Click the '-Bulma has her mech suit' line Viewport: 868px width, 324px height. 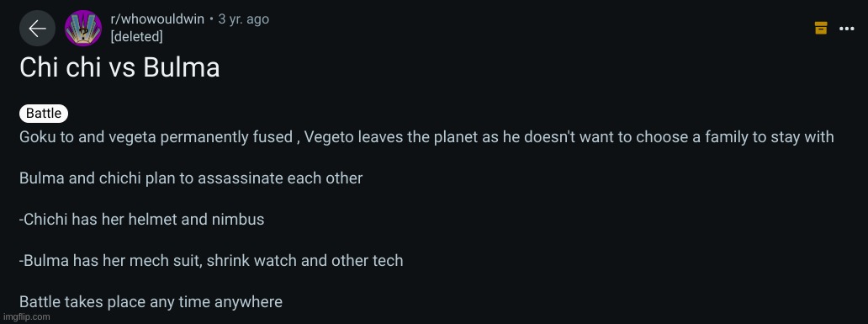(211, 260)
